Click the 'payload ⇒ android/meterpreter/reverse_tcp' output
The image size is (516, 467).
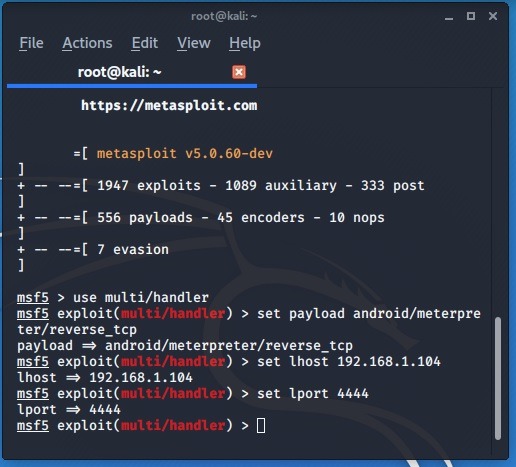click(x=185, y=345)
